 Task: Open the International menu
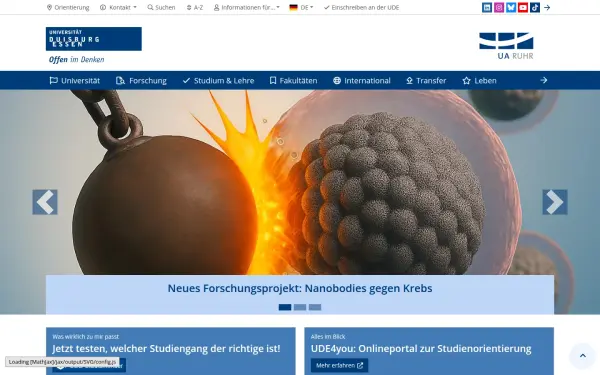click(362, 80)
